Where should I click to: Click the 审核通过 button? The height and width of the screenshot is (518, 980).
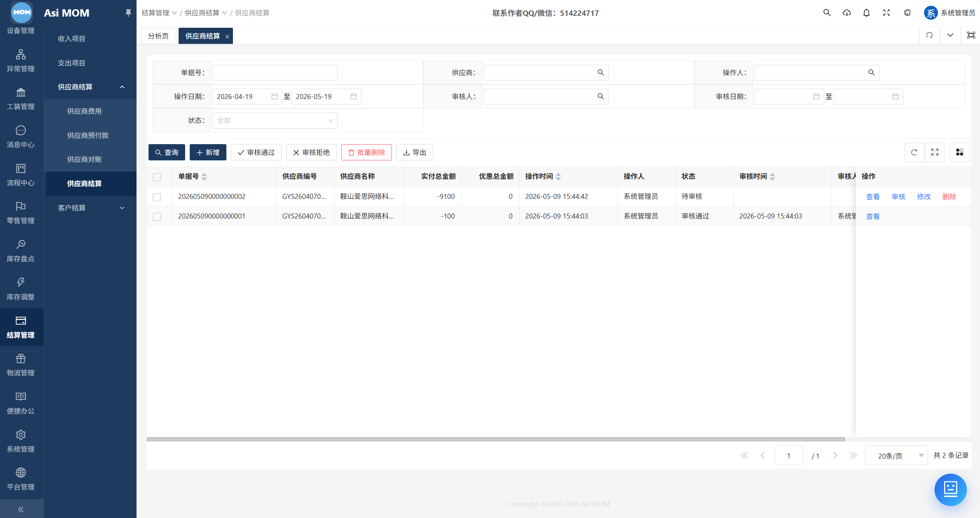pos(256,153)
